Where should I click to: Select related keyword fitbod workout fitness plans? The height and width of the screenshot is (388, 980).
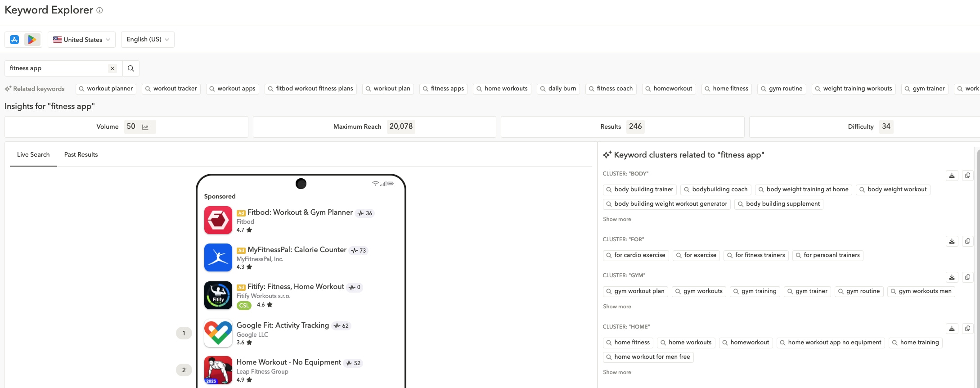310,89
